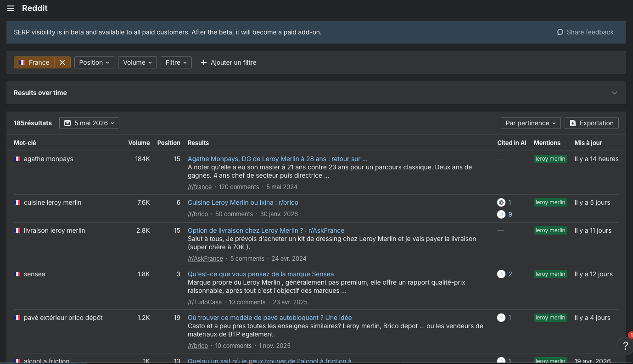
Task: Click the Cited in AI column header
Action: coord(512,143)
